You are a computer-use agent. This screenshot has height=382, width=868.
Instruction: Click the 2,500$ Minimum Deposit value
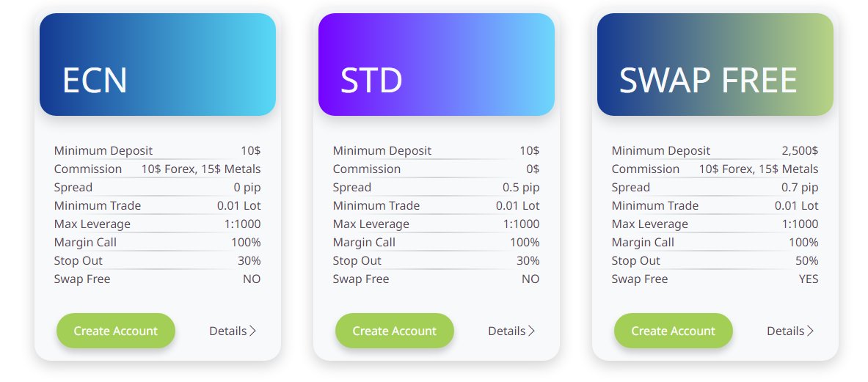pos(800,150)
